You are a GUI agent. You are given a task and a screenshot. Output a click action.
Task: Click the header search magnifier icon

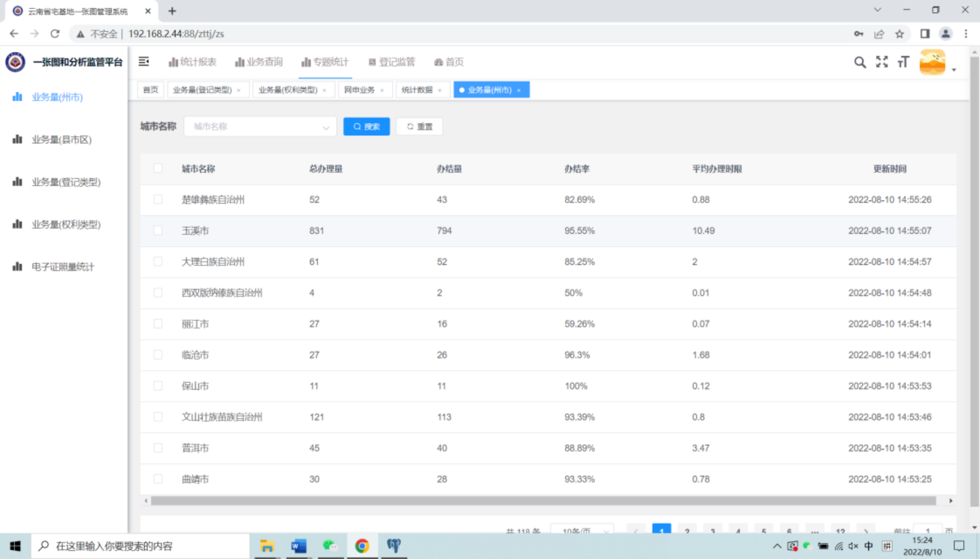(860, 62)
